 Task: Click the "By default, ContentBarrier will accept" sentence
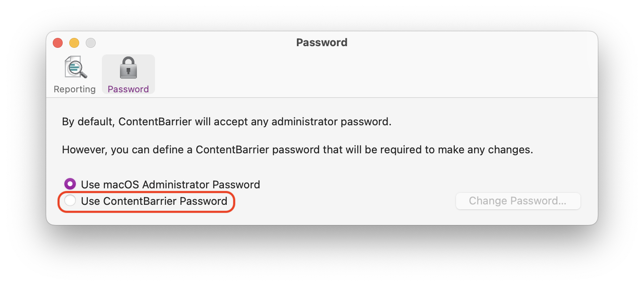(227, 122)
